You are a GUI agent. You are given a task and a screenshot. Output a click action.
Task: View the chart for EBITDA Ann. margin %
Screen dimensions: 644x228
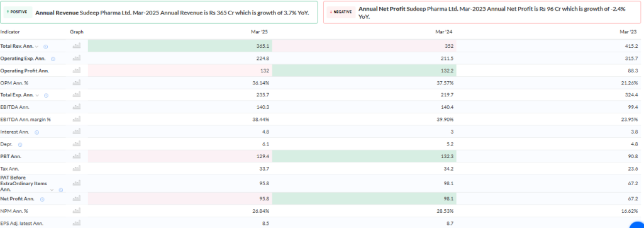(x=76, y=119)
